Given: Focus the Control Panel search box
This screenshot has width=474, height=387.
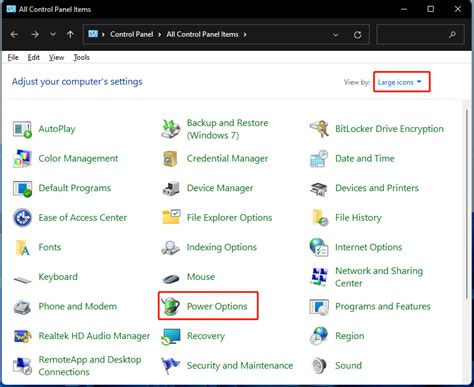Looking at the screenshot, I should point(420,34).
